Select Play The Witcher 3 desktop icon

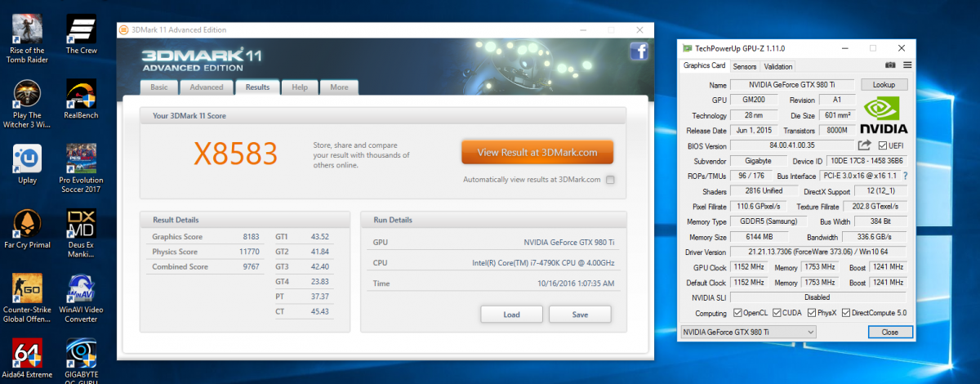(27, 105)
